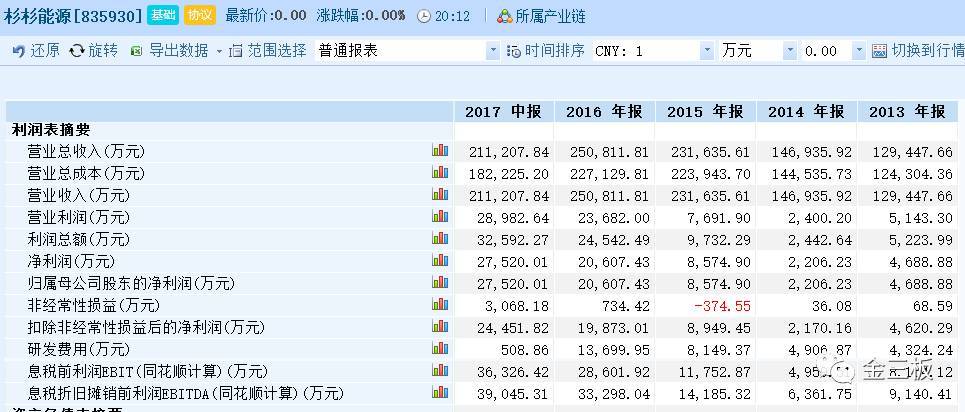The height and width of the screenshot is (412, 965).
Task: Open chart icon for 净利润 row
Action: (440, 261)
